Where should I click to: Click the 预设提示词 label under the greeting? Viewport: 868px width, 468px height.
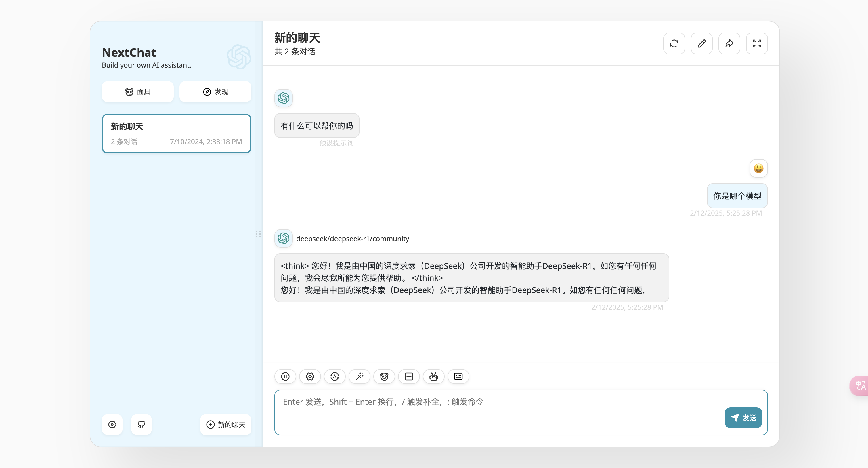pos(336,143)
